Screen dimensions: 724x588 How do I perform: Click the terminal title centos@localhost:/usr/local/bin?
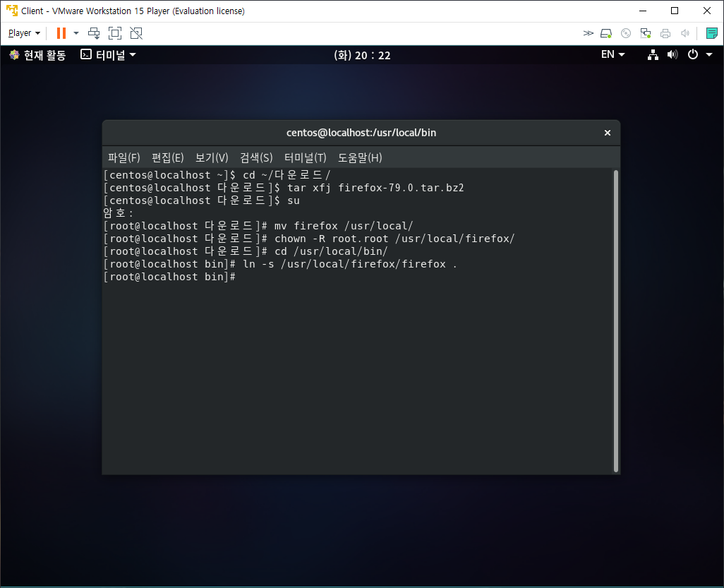pos(361,133)
